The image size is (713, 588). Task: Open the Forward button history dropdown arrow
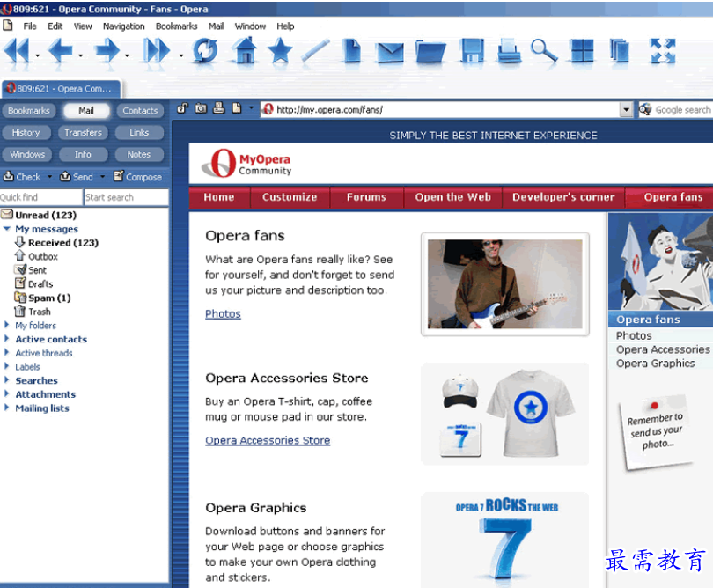pyautogui.click(x=127, y=55)
